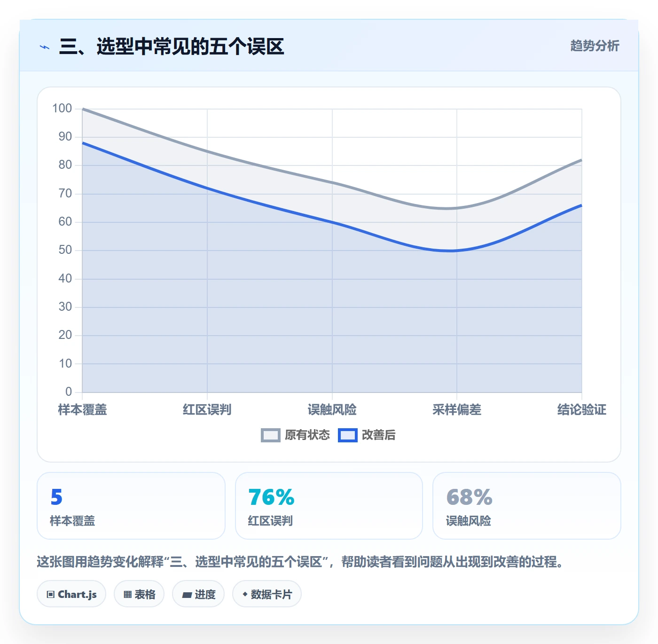The height and width of the screenshot is (644, 658).
Task: Click the 数据卡片 tag chip
Action: click(x=266, y=594)
